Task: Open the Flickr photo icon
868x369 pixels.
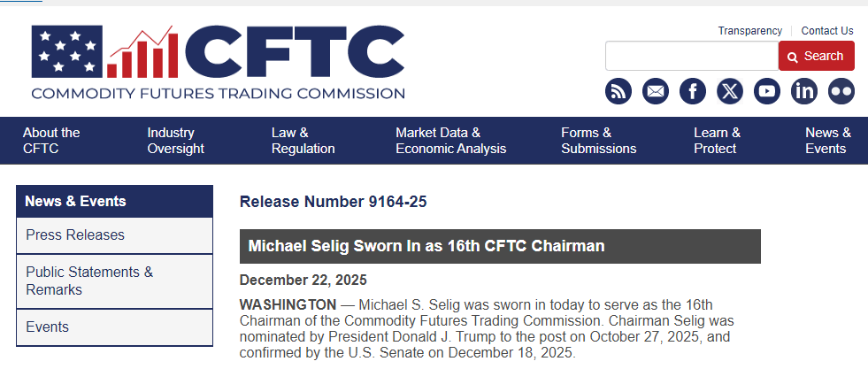Action: [x=841, y=91]
